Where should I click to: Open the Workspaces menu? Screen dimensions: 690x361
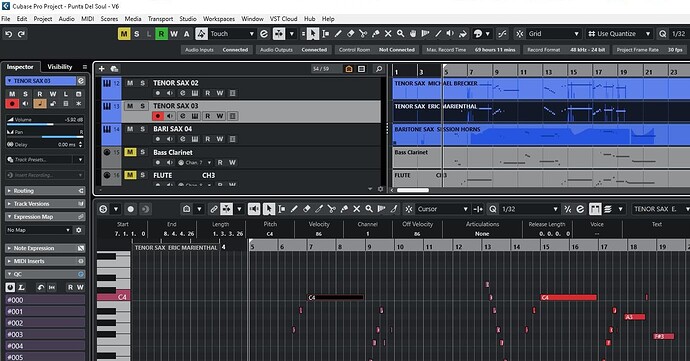point(219,19)
